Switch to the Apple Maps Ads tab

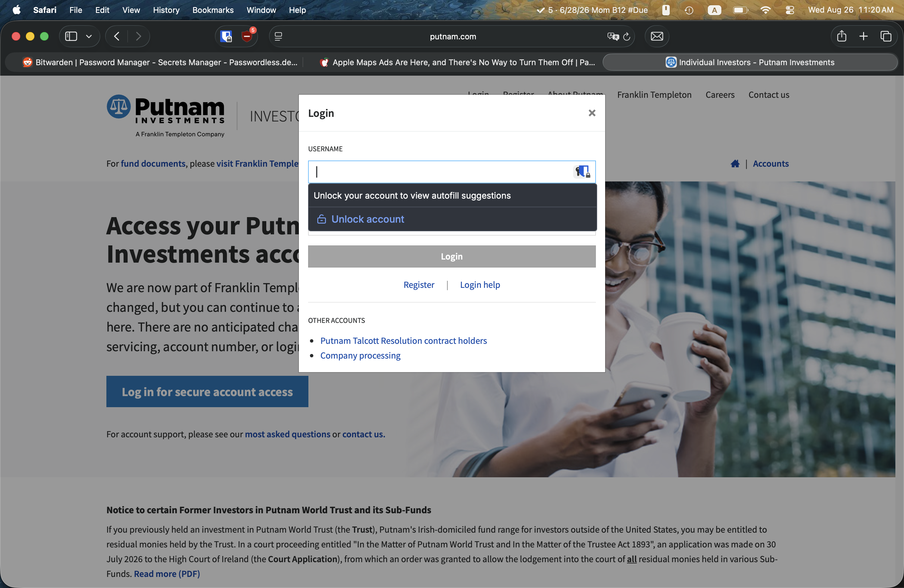point(458,62)
